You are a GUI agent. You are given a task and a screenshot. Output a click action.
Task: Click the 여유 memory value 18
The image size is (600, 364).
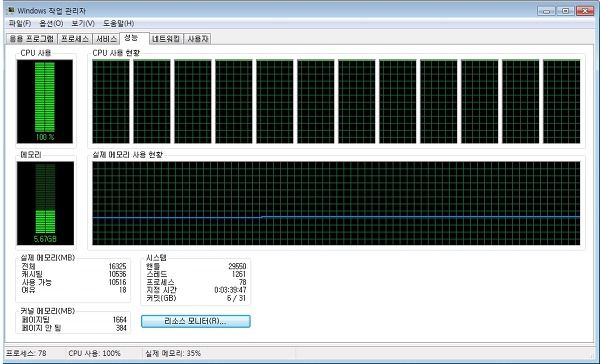click(122, 290)
